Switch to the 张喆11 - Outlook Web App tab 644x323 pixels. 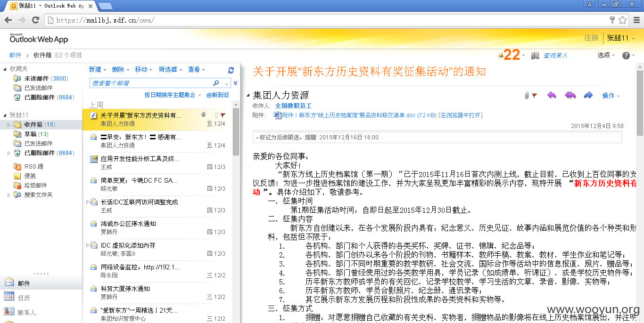(52, 6)
